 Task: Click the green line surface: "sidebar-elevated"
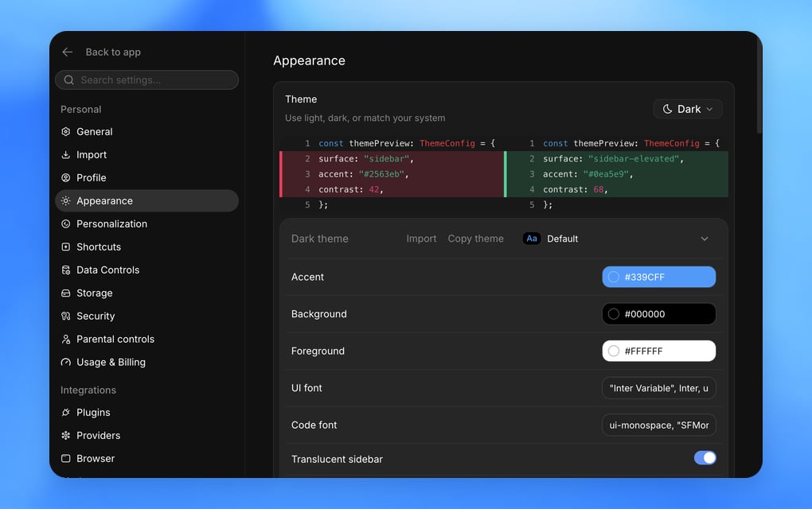click(x=616, y=159)
